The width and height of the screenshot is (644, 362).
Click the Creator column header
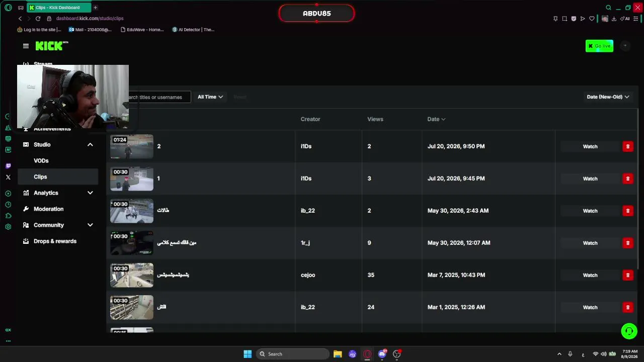click(310, 119)
